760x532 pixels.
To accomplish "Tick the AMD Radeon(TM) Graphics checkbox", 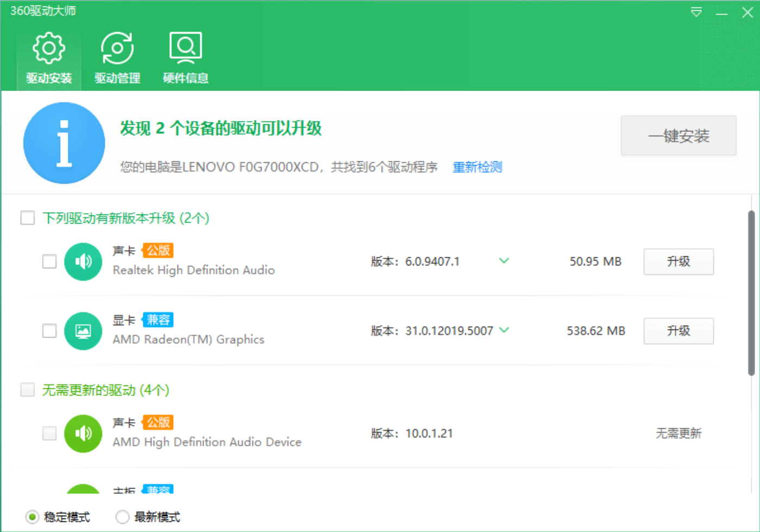I will click(x=49, y=331).
